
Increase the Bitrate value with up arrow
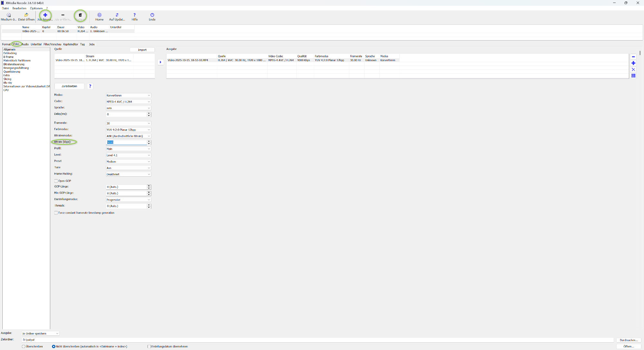(149, 141)
